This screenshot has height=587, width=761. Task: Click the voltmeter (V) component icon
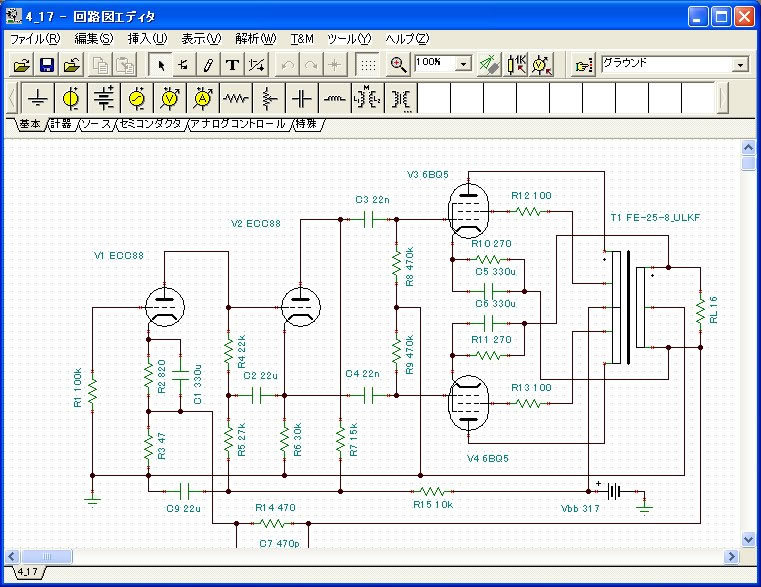click(x=170, y=98)
